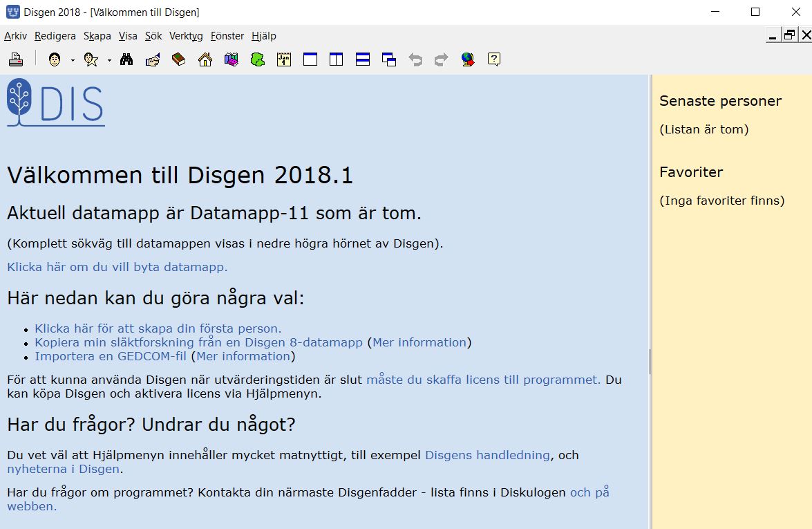Click the stacked colored books icon

click(x=232, y=59)
